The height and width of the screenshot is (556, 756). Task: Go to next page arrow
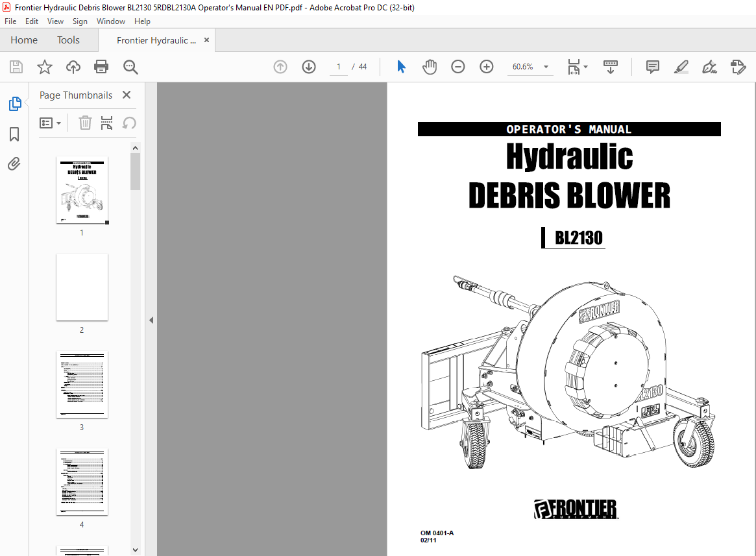pyautogui.click(x=309, y=67)
